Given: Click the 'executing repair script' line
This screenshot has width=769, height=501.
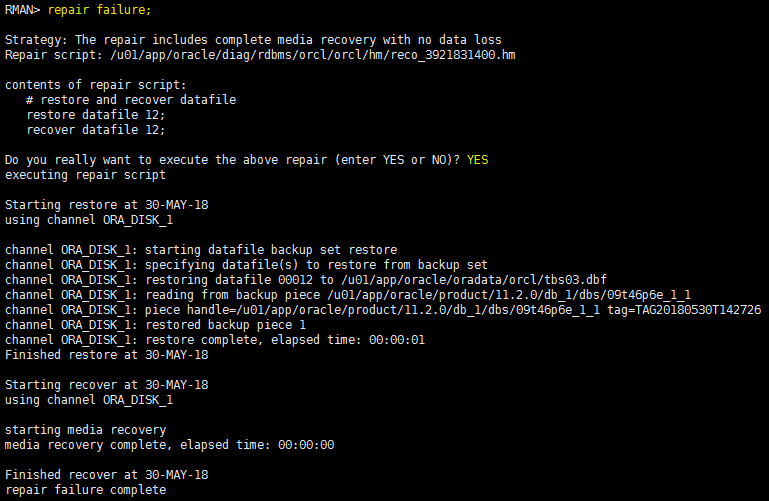Looking at the screenshot, I should tap(85, 175).
